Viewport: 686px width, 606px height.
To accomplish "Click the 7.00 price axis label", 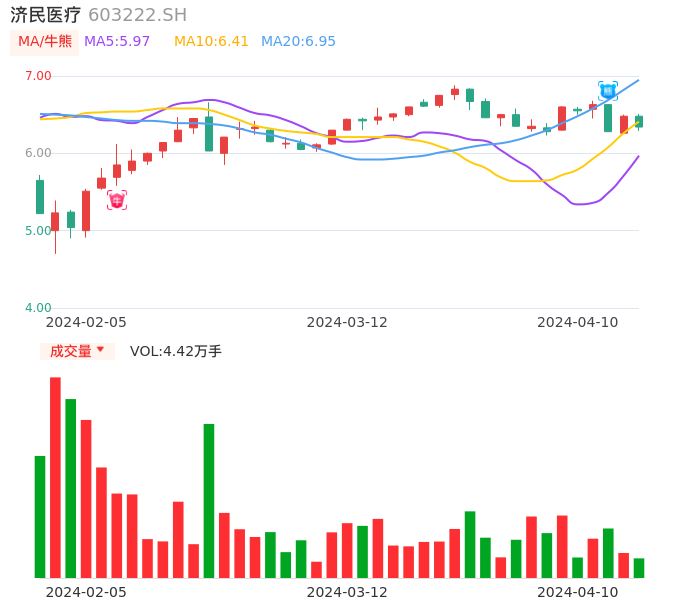I will 38,76.
